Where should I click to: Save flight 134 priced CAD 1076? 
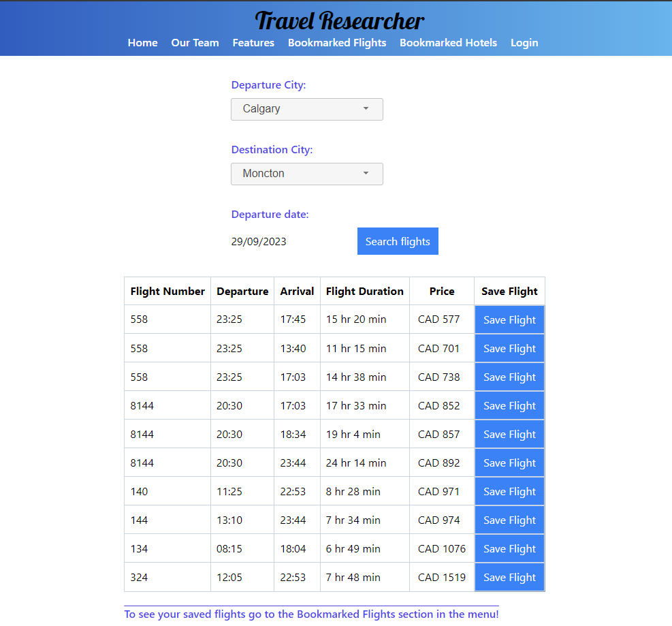(509, 549)
